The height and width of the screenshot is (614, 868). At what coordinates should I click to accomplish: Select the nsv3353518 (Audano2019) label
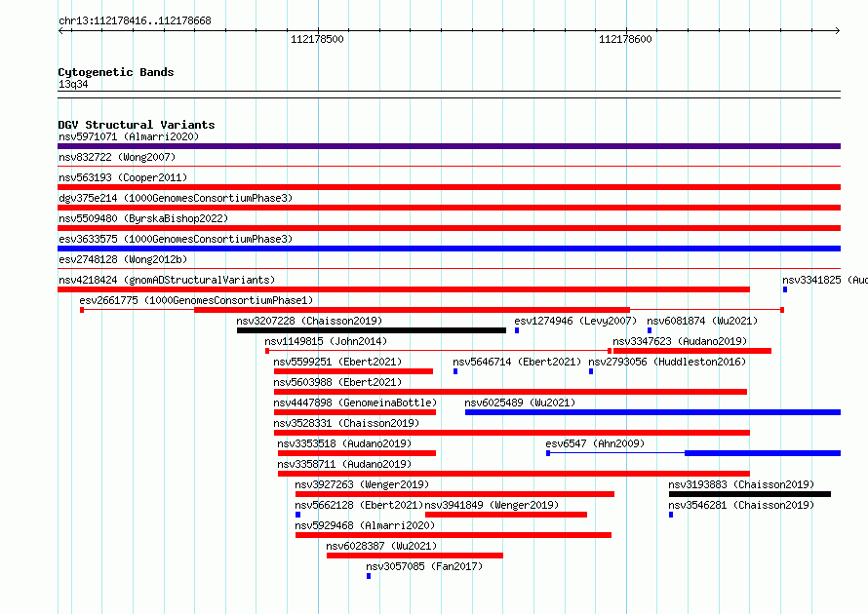[x=344, y=443]
